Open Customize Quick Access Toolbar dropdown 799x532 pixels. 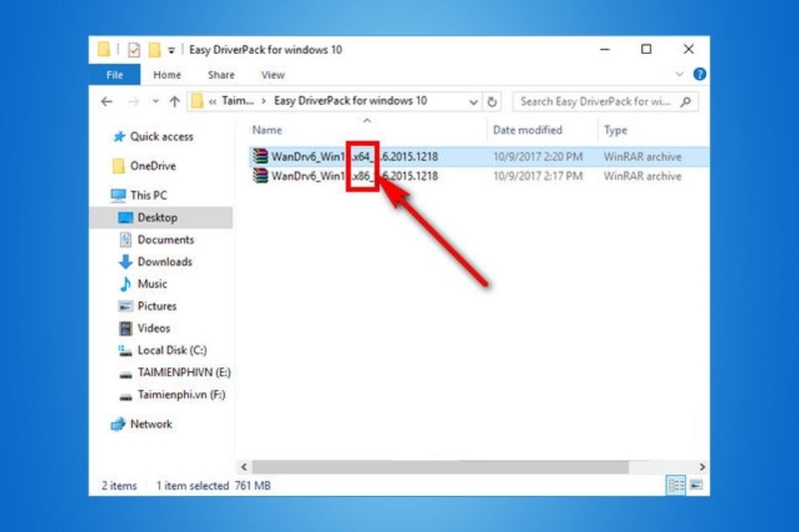coord(172,50)
